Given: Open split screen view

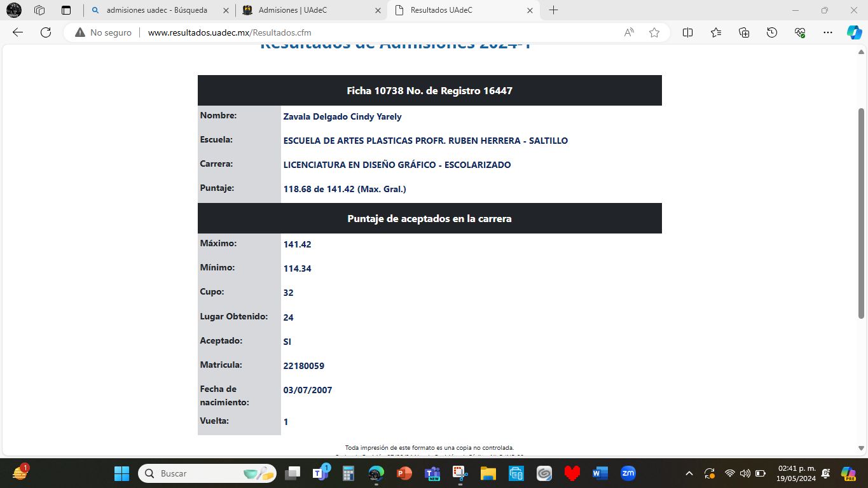Looking at the screenshot, I should pos(687,32).
